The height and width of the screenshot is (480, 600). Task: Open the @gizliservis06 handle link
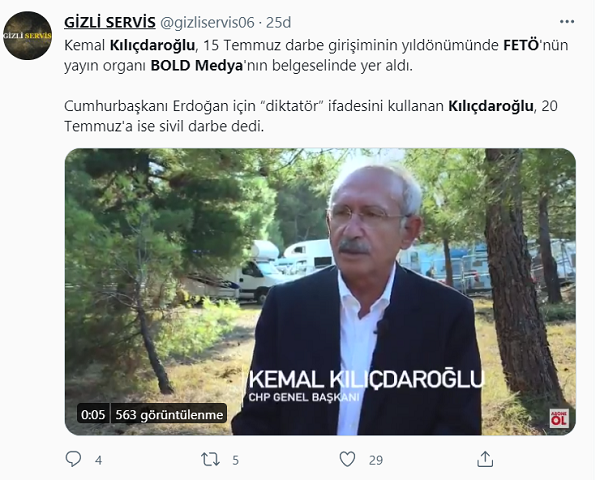207,23
